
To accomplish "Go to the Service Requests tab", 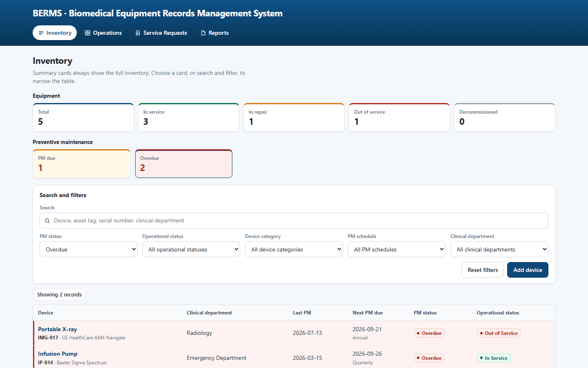I will [x=161, y=33].
